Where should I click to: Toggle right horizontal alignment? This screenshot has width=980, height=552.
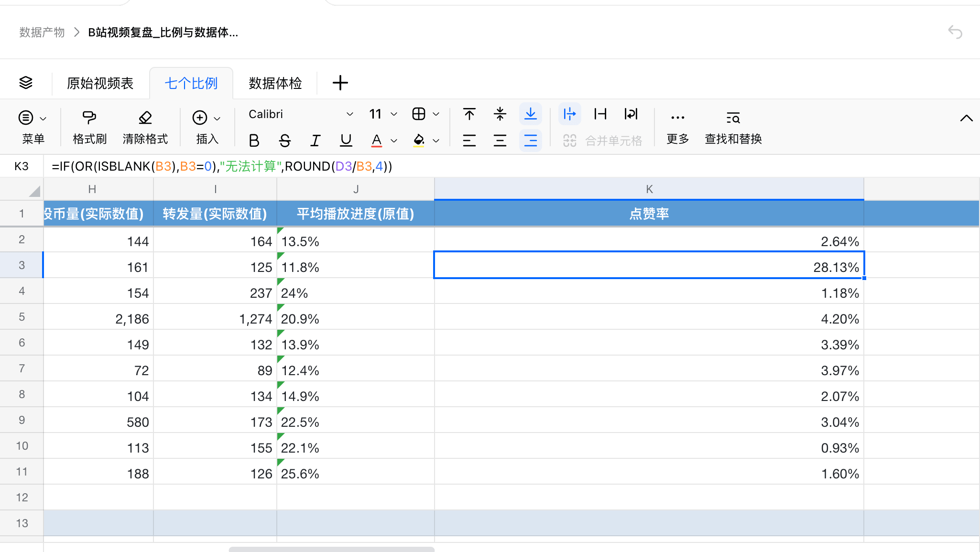pyautogui.click(x=531, y=141)
